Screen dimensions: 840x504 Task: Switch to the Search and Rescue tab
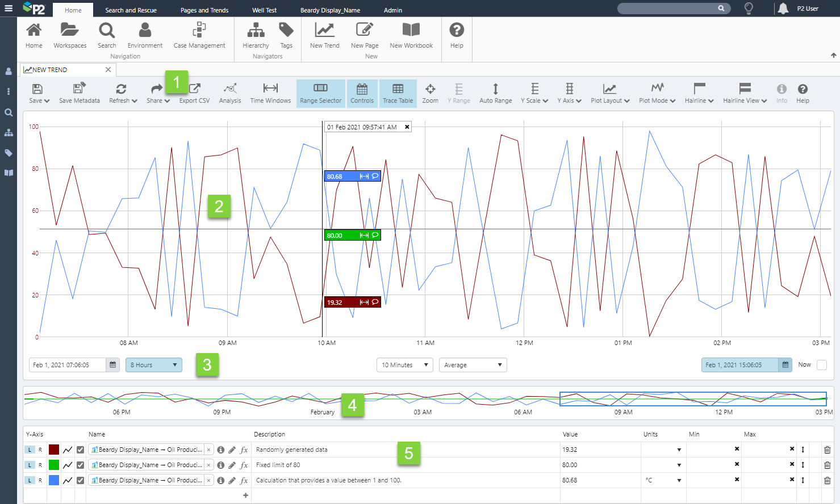131,10
